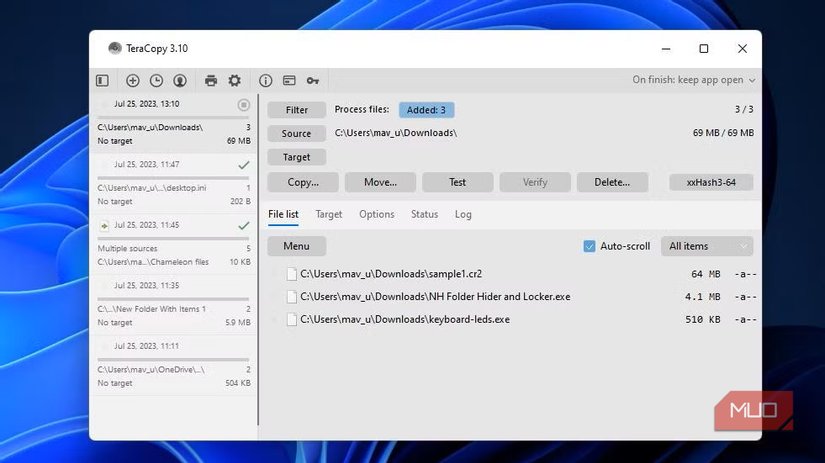Click progress bar of 11:35 job

point(173,298)
